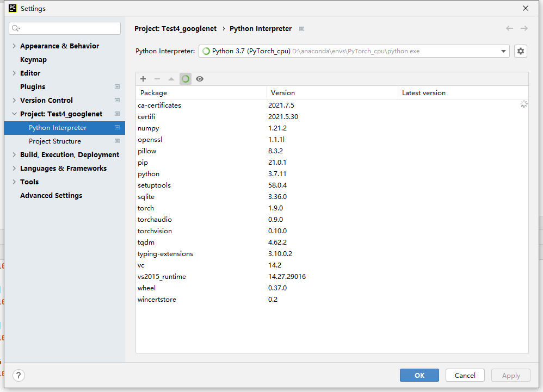Click the project-level marker beside the breadcrumb
Screen dimensions: 543x392
coord(301,29)
